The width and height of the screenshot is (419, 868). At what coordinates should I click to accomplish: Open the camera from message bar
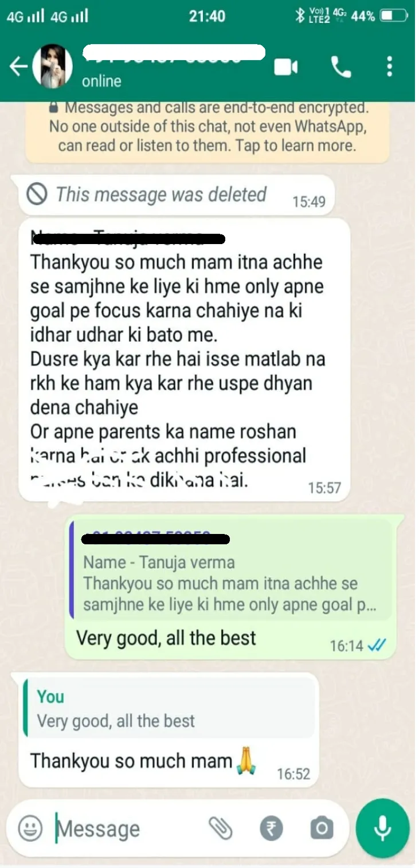[x=322, y=828]
